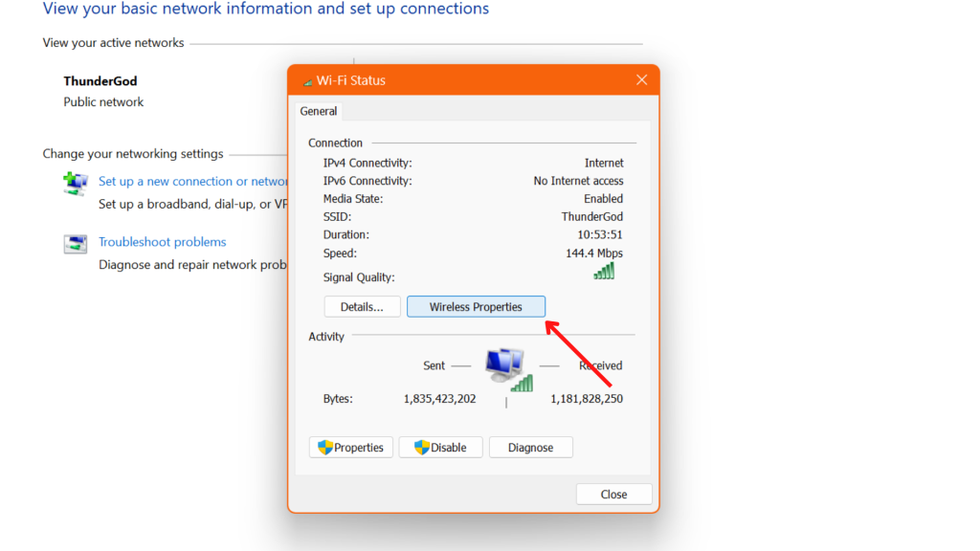
Task: Click the page title 'View your basic network information'
Action: (x=266, y=9)
